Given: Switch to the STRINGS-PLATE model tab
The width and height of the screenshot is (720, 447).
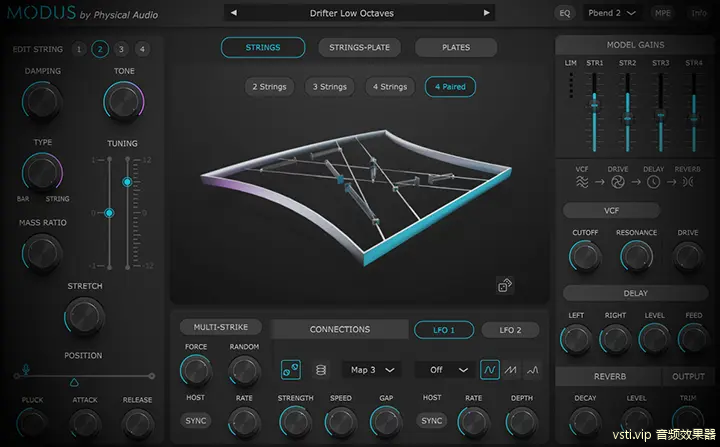Looking at the screenshot, I should [x=360, y=47].
